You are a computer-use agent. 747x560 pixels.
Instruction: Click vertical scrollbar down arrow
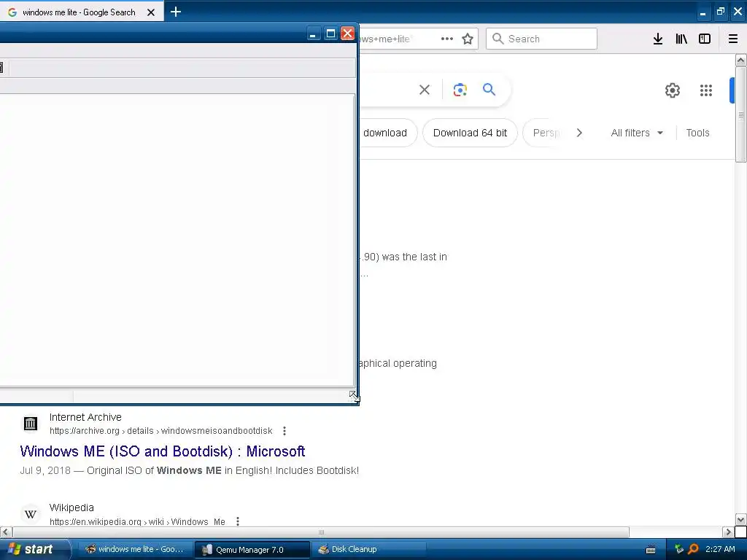[x=741, y=519]
